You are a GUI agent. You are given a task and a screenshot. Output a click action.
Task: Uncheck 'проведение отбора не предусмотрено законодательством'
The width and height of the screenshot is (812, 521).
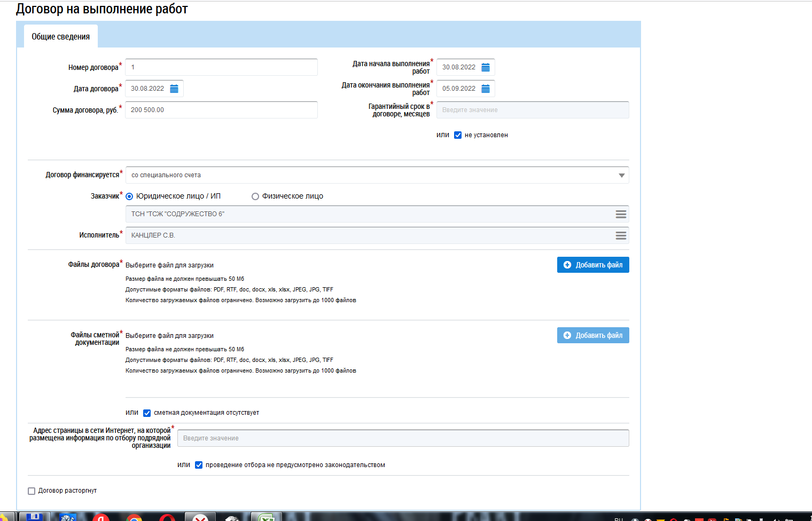coord(199,465)
